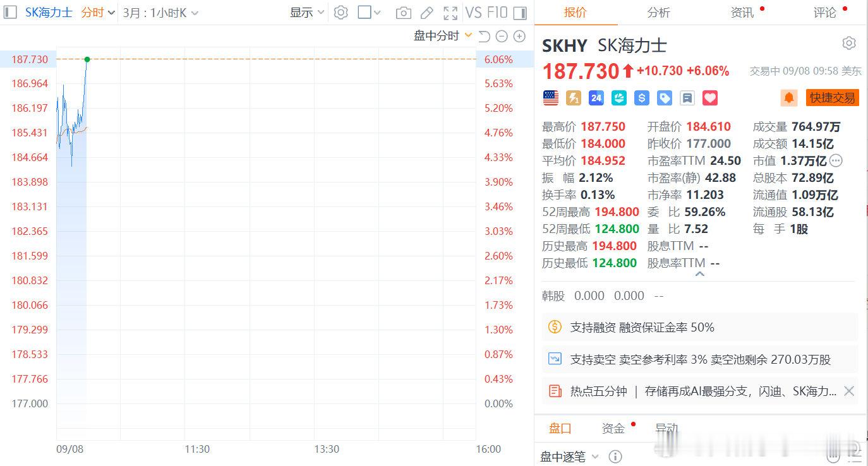This screenshot has width=868, height=466.
Task: Click the 最高价 187.750 value
Action: click(603, 126)
